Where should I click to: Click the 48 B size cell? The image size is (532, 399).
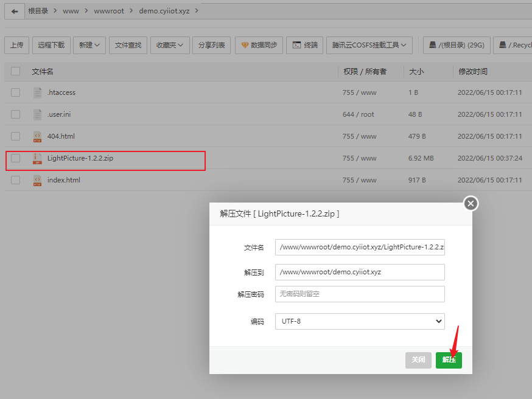coord(415,114)
